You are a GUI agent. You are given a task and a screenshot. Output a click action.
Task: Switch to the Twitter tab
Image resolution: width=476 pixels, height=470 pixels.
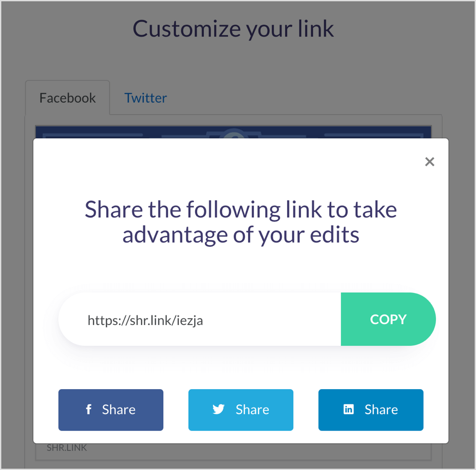tap(146, 98)
